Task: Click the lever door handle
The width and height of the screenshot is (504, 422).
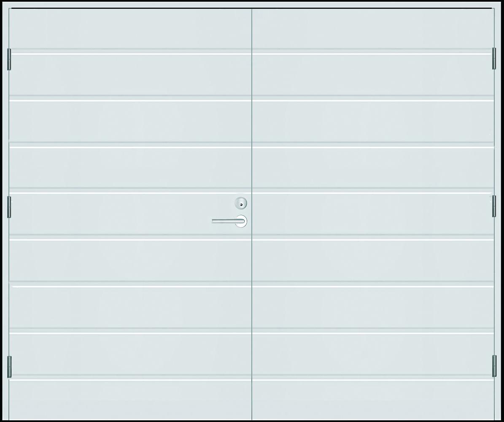Action: [229, 221]
